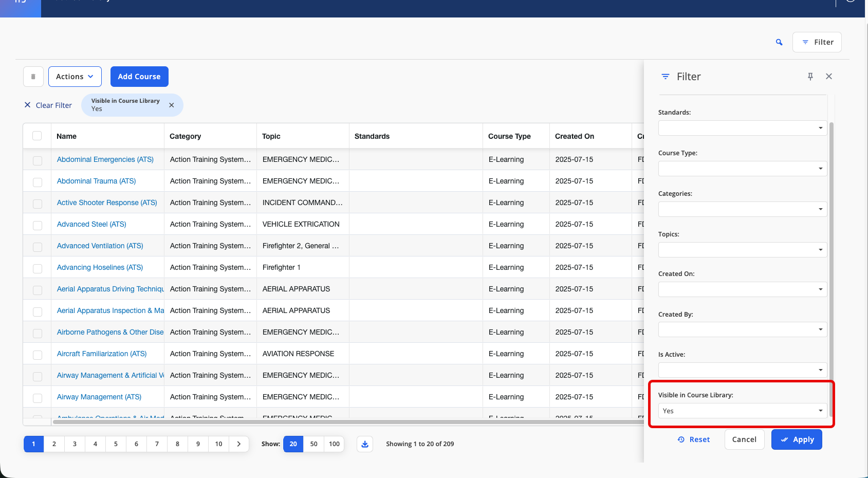This screenshot has height=478, width=868.
Task: Pin the Filter panel
Action: 810,77
